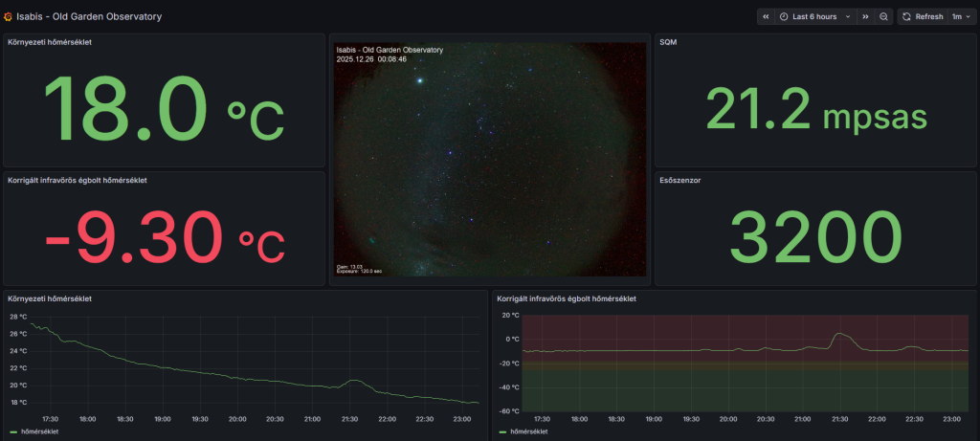Screen dimensions: 980x441
Task: Toggle hőmérséklet legend in infravörös égbolt graph
Action: [528, 431]
